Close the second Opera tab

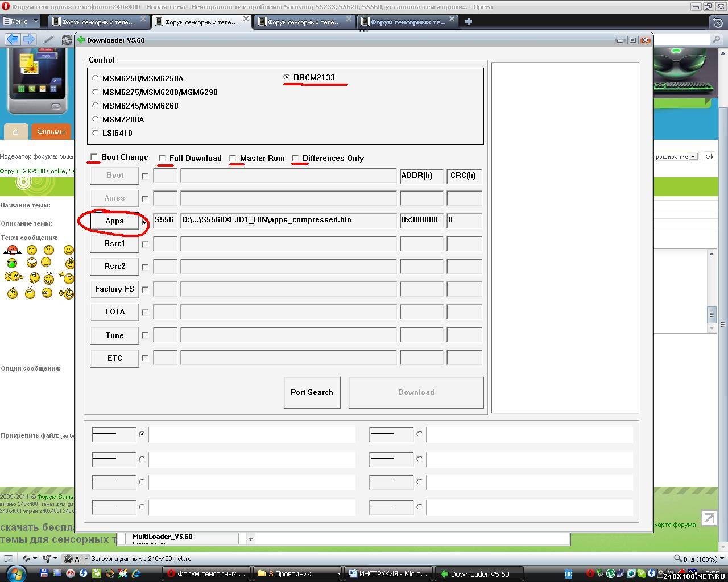(x=246, y=19)
